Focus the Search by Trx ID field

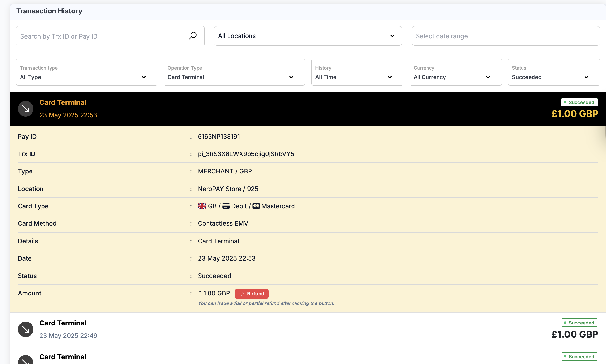tap(98, 36)
